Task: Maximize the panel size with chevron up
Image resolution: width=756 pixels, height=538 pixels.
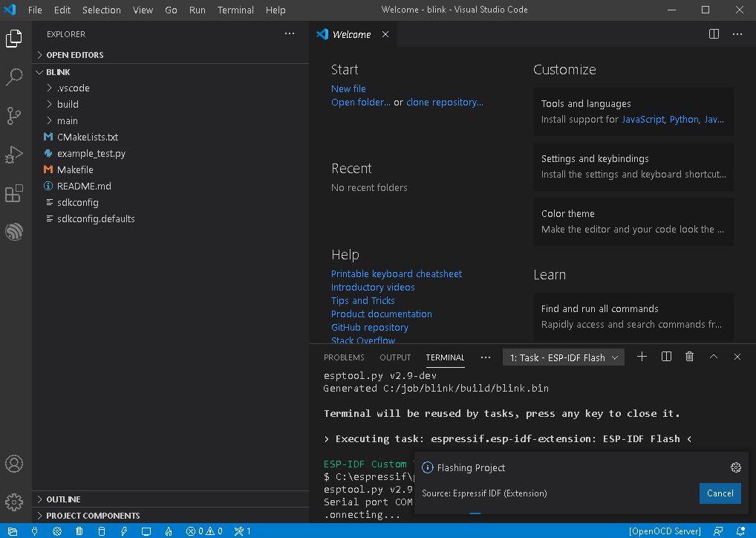Action: (714, 357)
